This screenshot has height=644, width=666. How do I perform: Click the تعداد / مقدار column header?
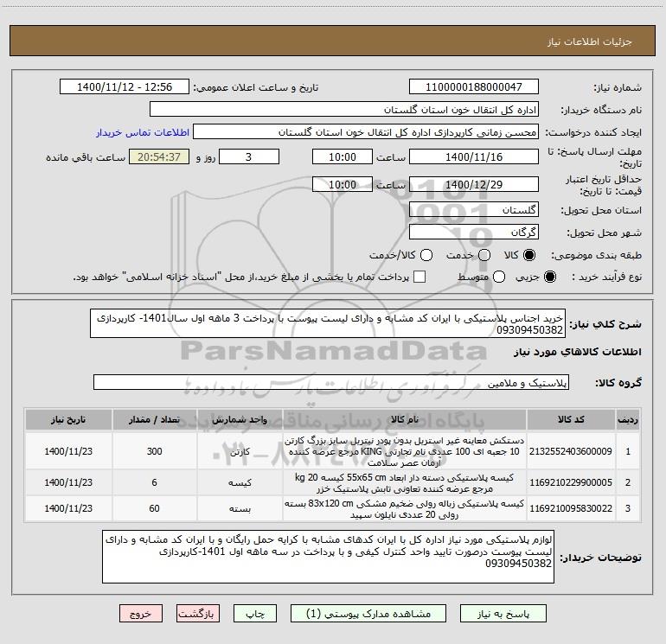click(x=155, y=419)
